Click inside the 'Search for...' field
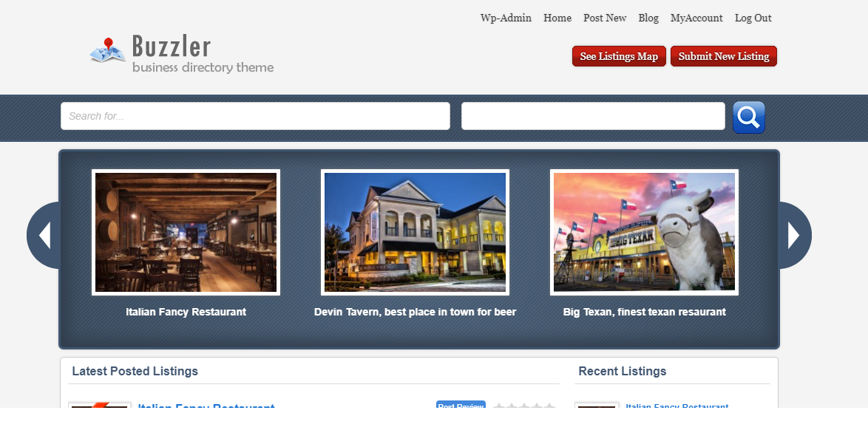Screen dimensions: 868x430 pos(255,116)
